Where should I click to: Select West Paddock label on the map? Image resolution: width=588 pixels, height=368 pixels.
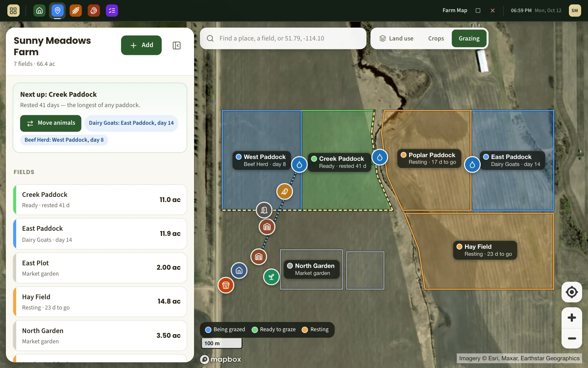pyautogui.click(x=261, y=160)
